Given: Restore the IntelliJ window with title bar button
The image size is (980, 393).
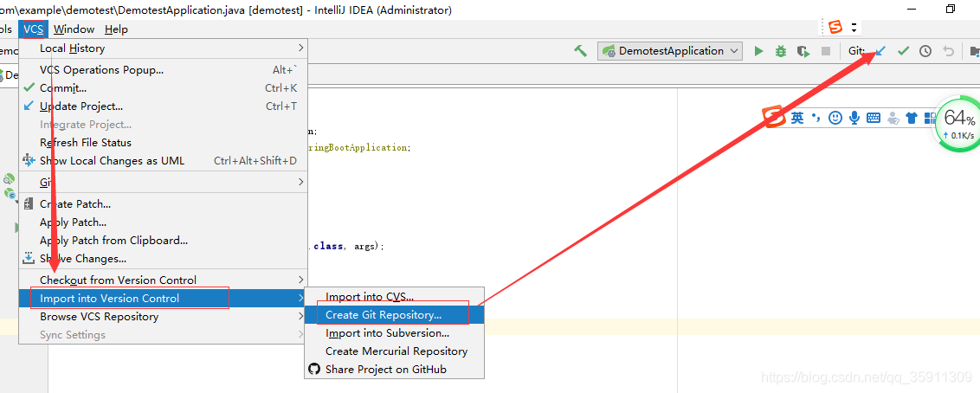Looking at the screenshot, I should pyautogui.click(x=951, y=9).
